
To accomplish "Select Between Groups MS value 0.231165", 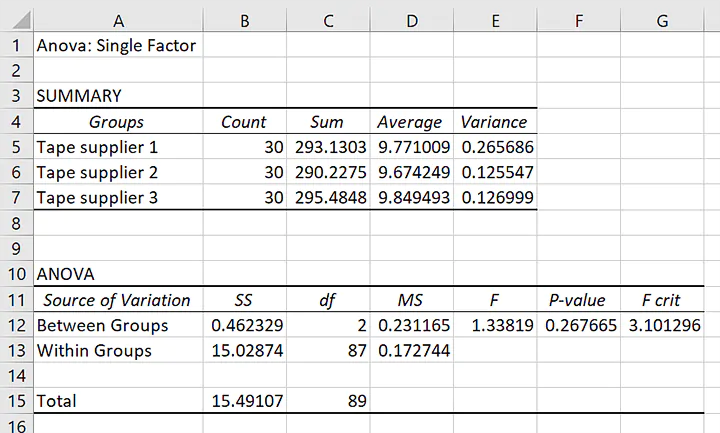I will [x=411, y=325].
